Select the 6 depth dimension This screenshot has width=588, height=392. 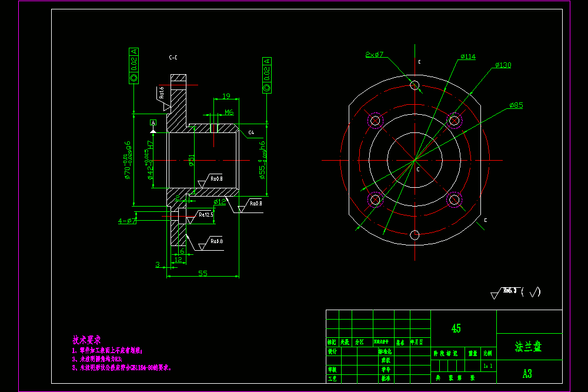click(182, 251)
